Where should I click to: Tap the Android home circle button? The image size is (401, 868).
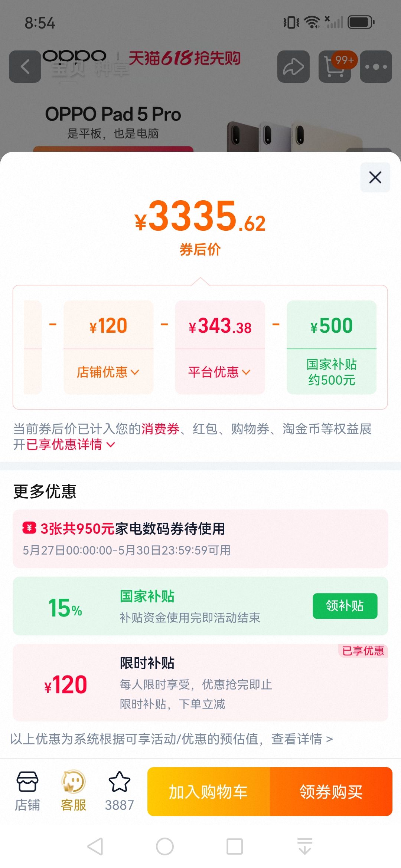point(165,846)
